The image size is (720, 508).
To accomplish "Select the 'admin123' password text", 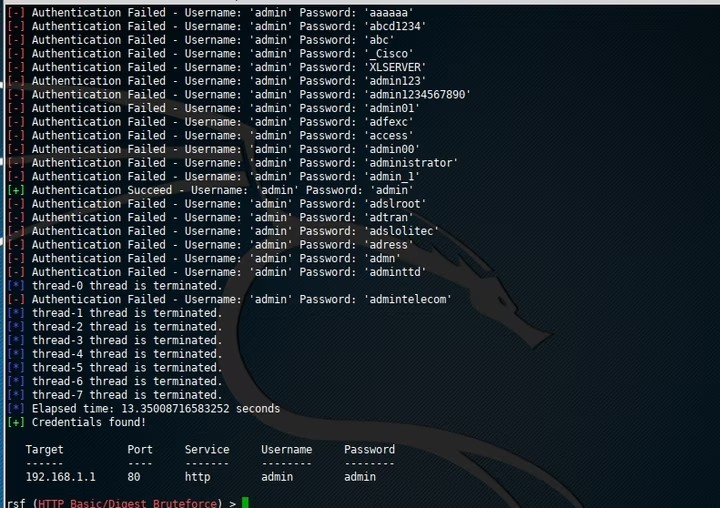I will pos(395,81).
